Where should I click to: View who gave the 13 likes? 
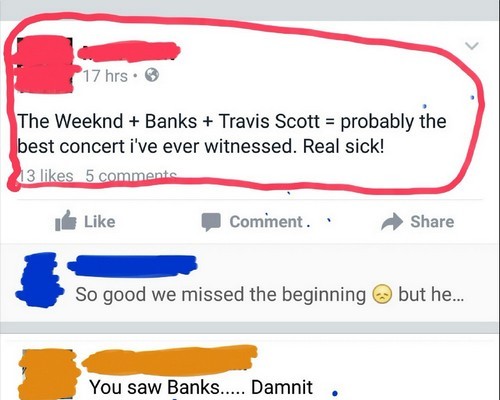tap(46, 176)
